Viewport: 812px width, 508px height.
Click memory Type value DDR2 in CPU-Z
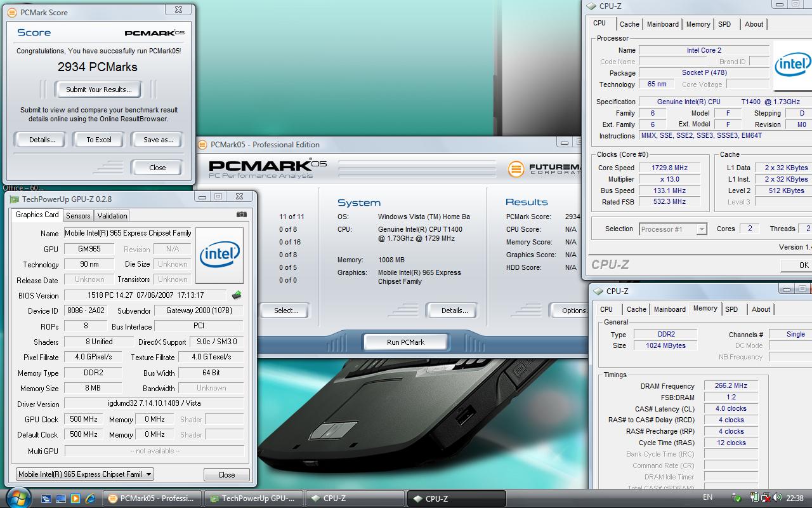pyautogui.click(x=666, y=334)
